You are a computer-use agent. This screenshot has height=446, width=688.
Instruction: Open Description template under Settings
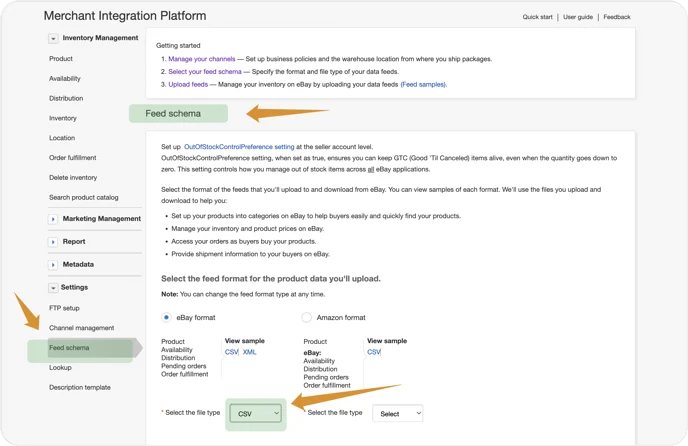tap(80, 387)
